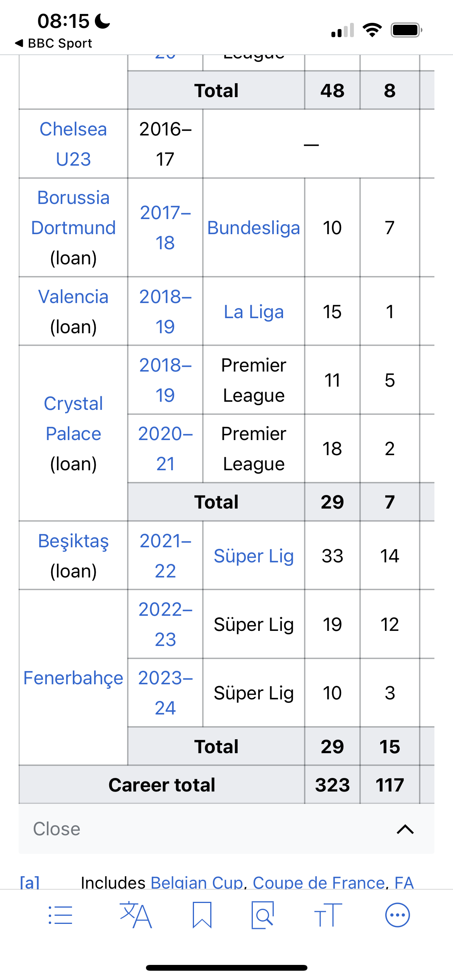453x980 pixels.
Task: Tap the language translate icon
Action: tap(136, 915)
